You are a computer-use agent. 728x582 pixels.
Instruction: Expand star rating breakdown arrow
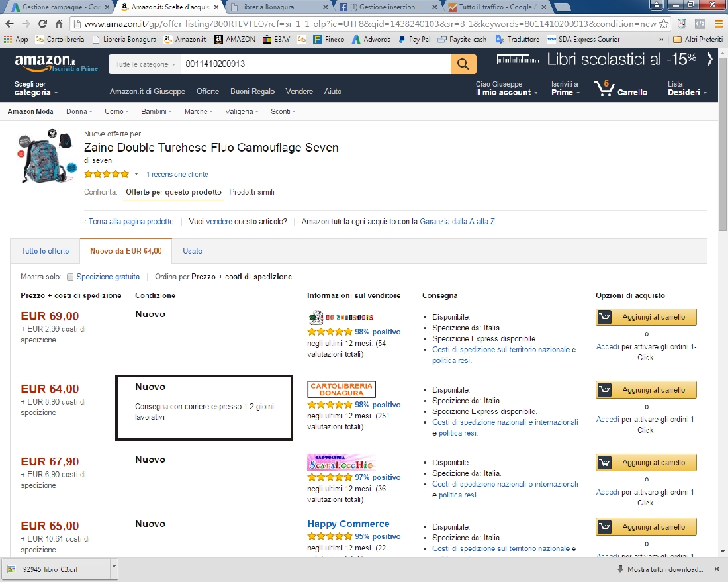(136, 174)
